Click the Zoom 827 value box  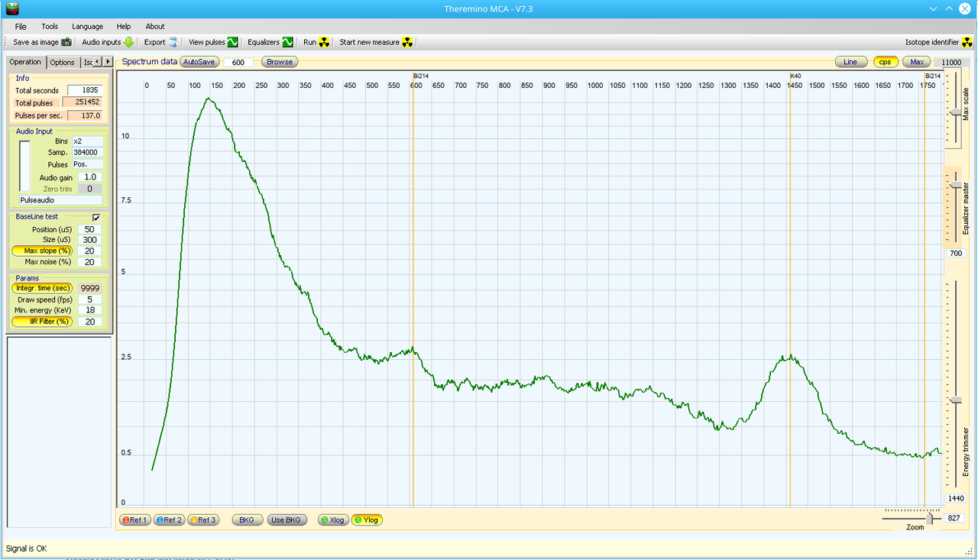(954, 518)
